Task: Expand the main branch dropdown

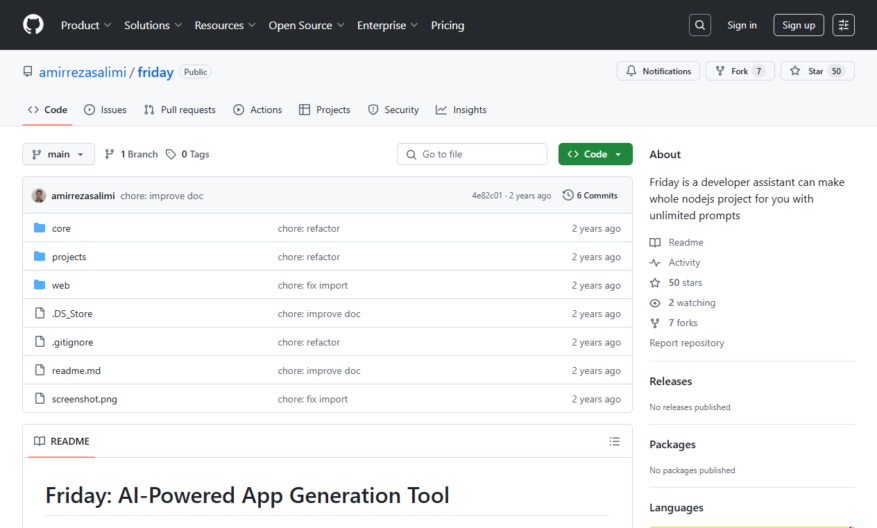Action: click(x=58, y=154)
